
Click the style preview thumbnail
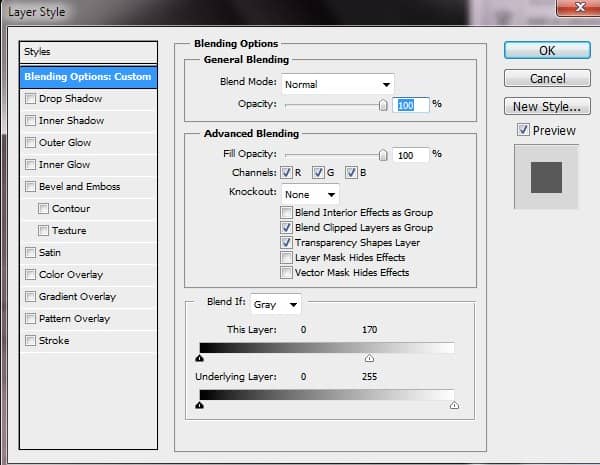546,177
